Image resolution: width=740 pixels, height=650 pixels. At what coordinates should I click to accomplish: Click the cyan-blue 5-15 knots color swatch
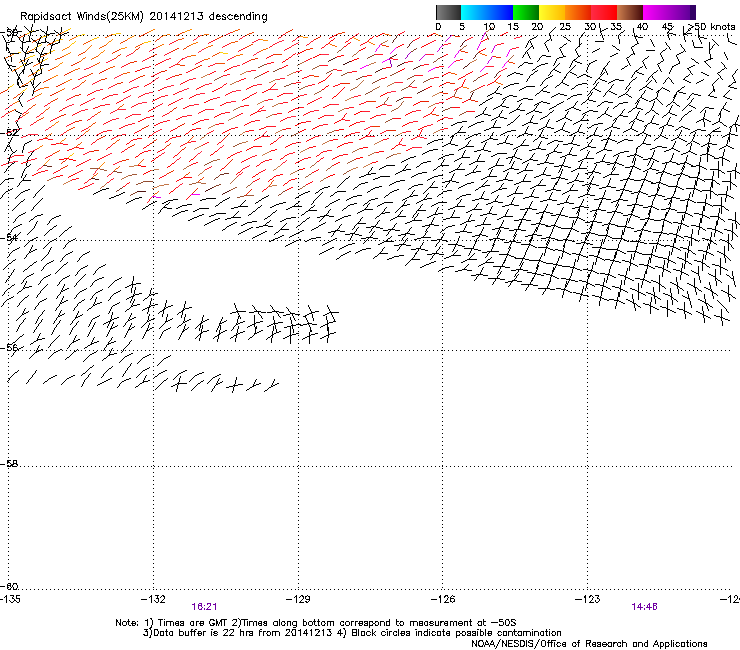(x=487, y=12)
